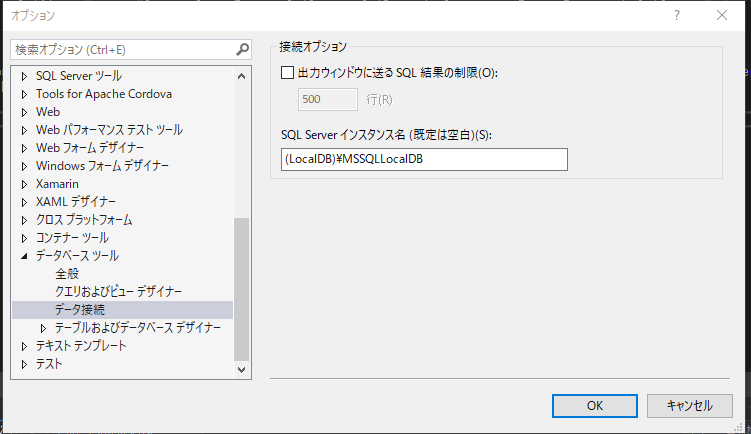Expand the XAML デザイナー node
Viewport: 751px width, 434px height.
[x=24, y=202]
